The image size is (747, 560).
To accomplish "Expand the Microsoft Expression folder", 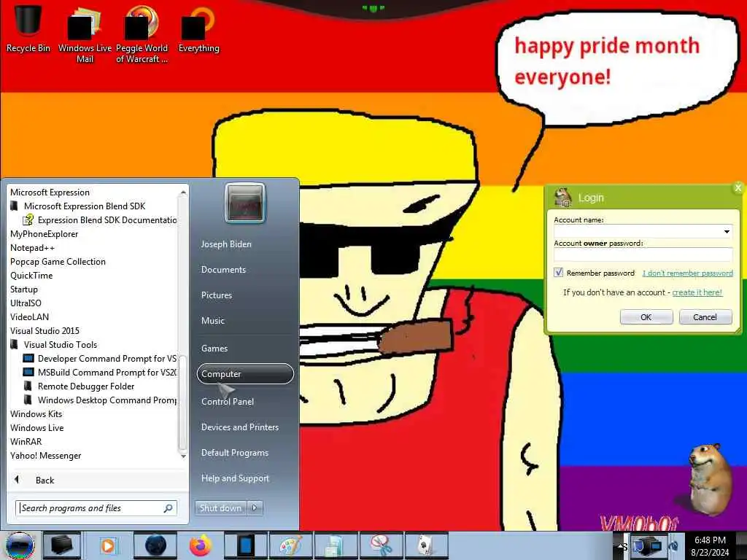I will pyautogui.click(x=50, y=192).
